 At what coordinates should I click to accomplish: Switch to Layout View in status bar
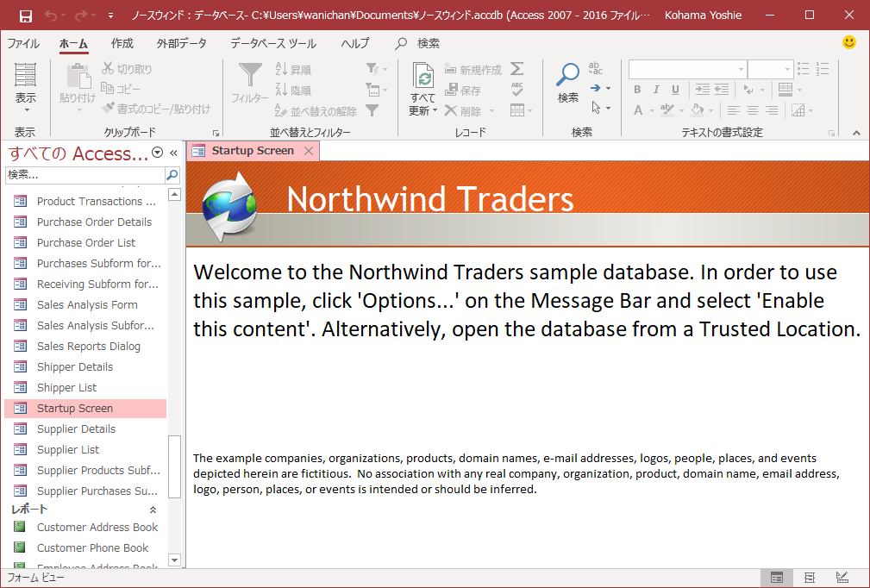point(809,578)
